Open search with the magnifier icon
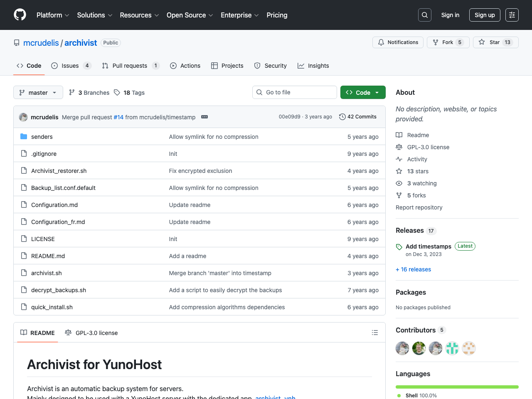532x399 pixels. pyautogui.click(x=425, y=15)
